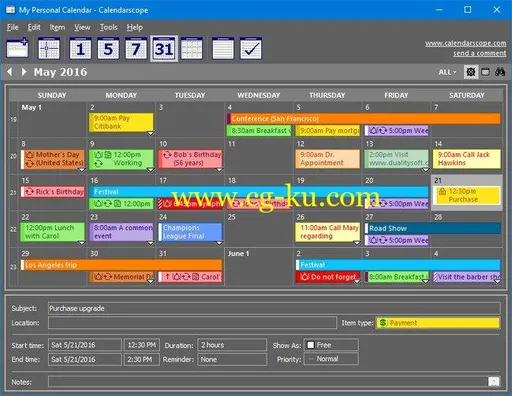Viewport: 512px width, 396px height.
Task: Expand more items on May 2
Action: point(150,134)
